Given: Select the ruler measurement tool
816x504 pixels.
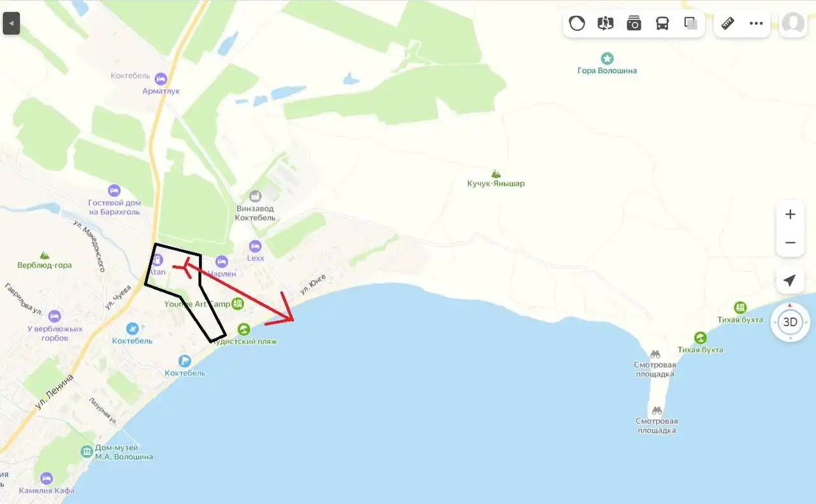Looking at the screenshot, I should click(728, 24).
